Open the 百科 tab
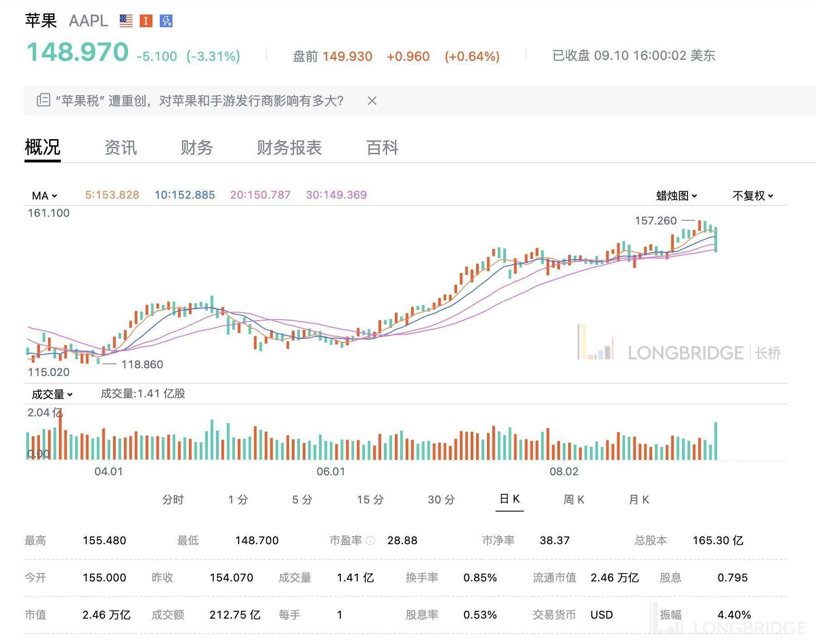Screen dimensions: 816x644 [x=382, y=147]
